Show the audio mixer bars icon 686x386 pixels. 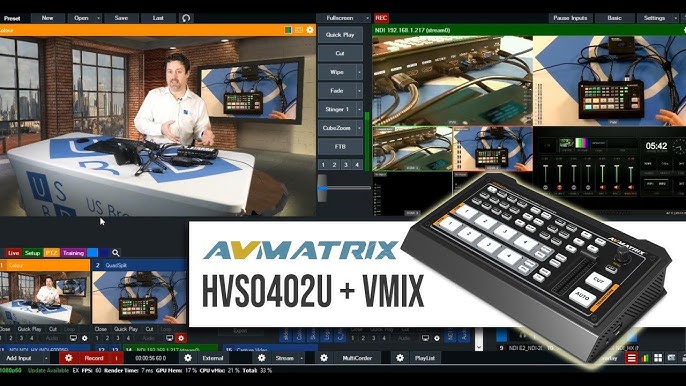click(645, 358)
